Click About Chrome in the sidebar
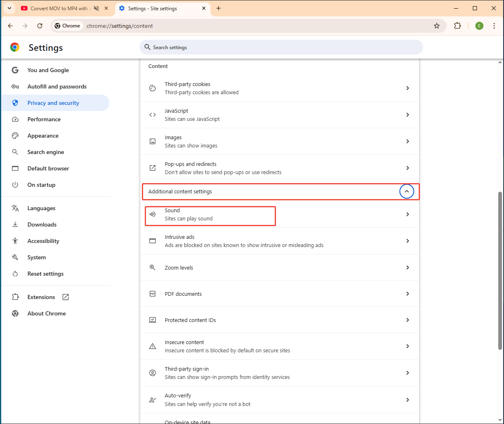Screen dimensions: 504x424 [46, 313]
